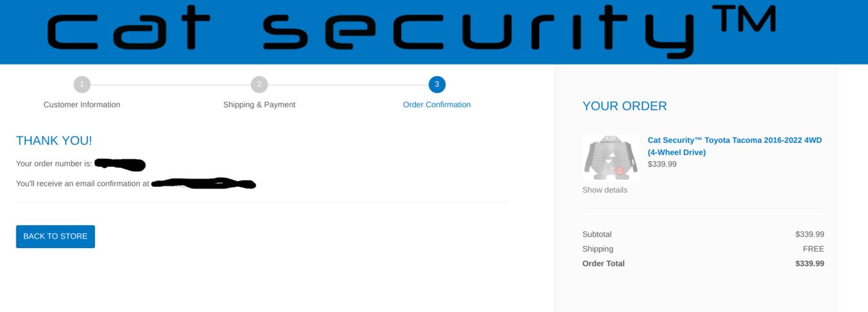Expand Show details under the product
This screenshot has height=312, width=868.
pyautogui.click(x=604, y=190)
